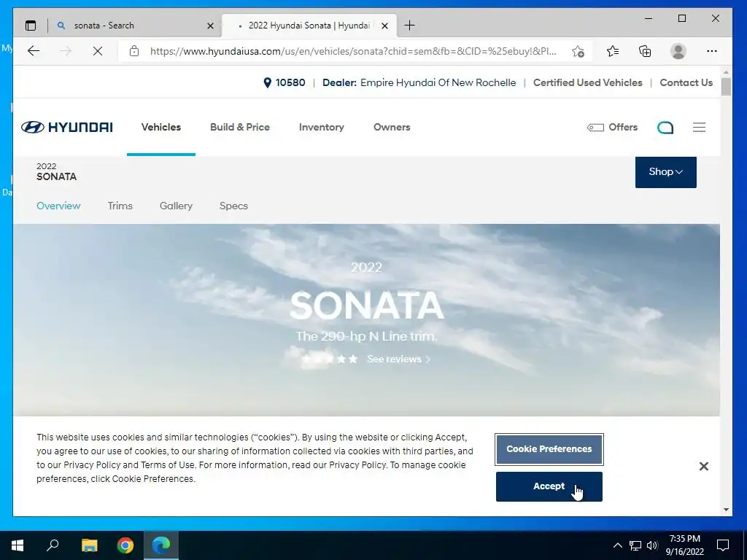Select the Overview tab for Sonata
747x560 pixels.
[x=58, y=206]
